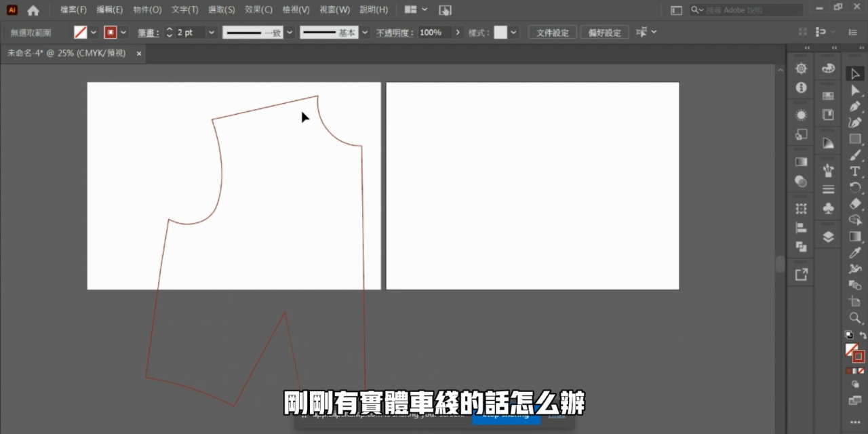Open the stroke weight 2 pt dropdown

[212, 33]
